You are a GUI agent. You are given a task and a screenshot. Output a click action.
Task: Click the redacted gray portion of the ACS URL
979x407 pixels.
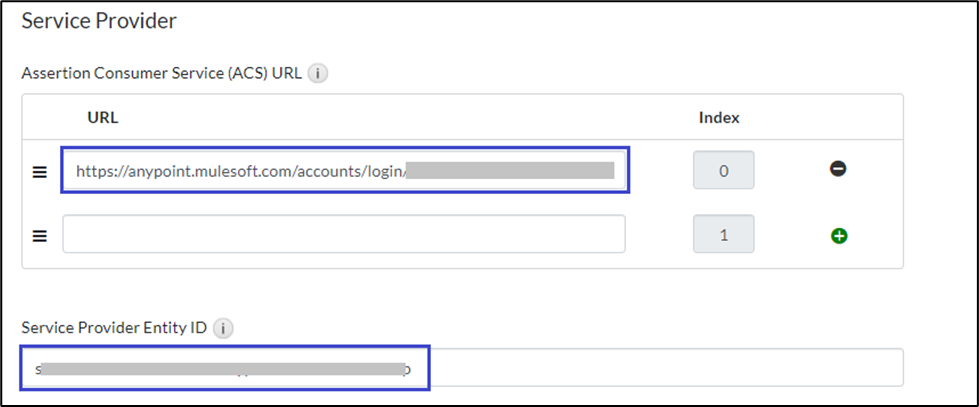510,171
